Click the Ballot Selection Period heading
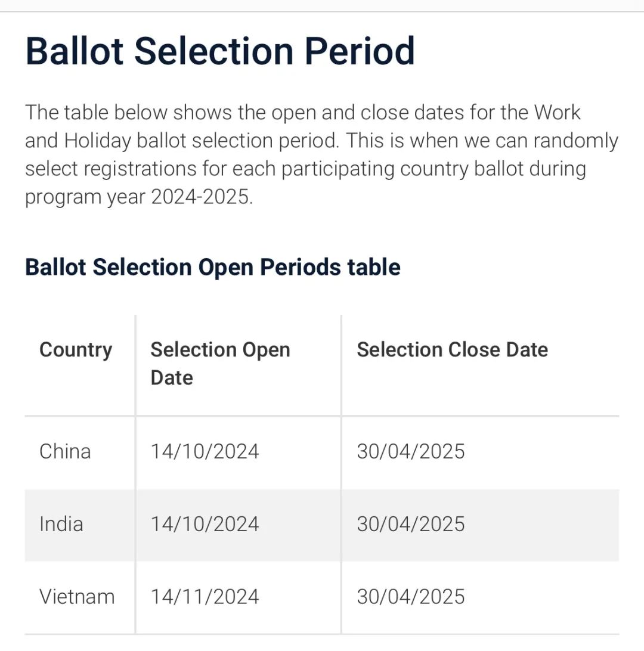 click(x=220, y=51)
